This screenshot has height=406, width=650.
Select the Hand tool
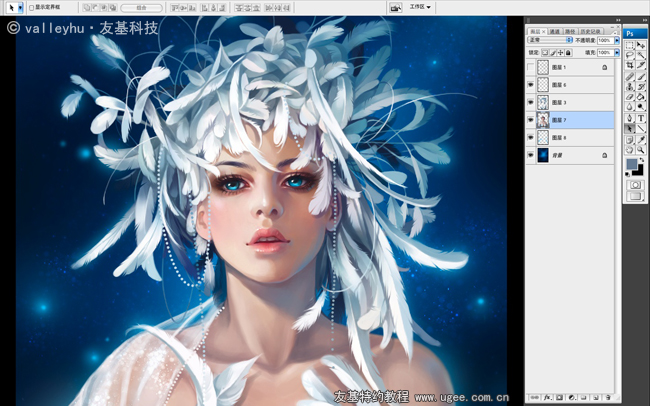pos(630,150)
